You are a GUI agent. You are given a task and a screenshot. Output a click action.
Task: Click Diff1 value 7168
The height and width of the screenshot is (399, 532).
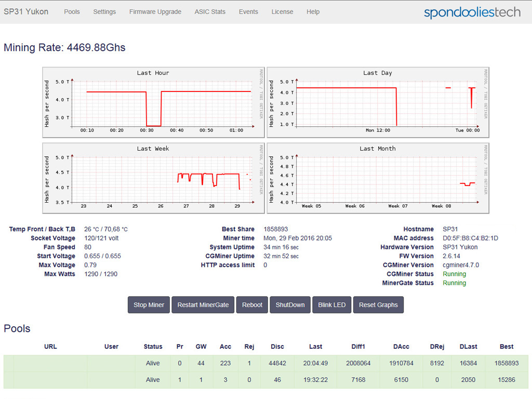[x=358, y=380]
